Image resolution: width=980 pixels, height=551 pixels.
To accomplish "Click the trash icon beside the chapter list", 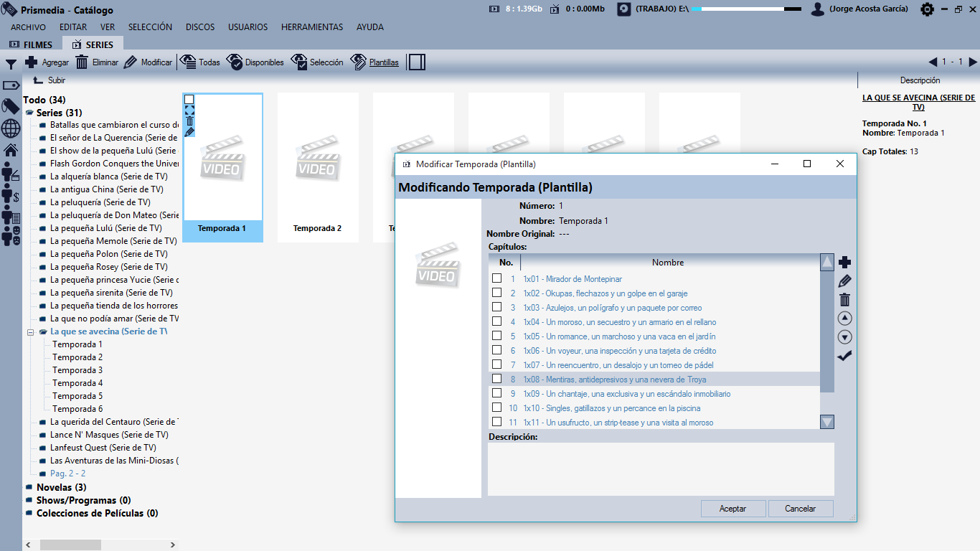I will [x=844, y=300].
